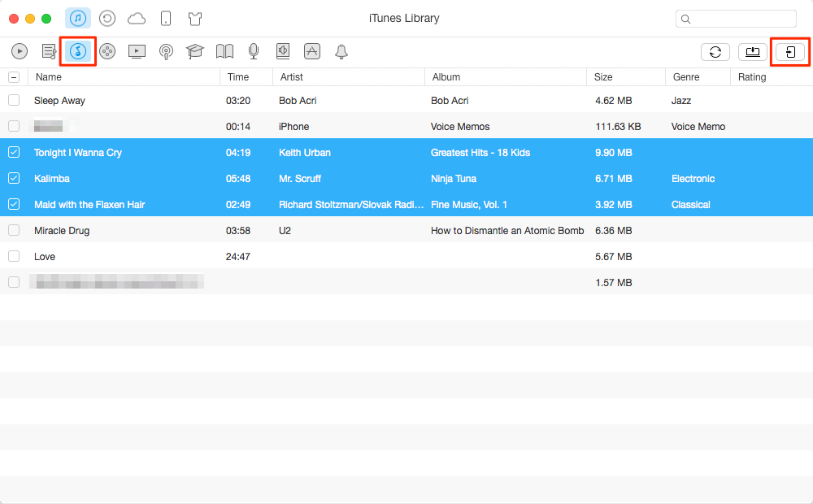Screen dimensions: 813x504
Task: Click the Voice Memo genre cell
Action: click(x=698, y=127)
